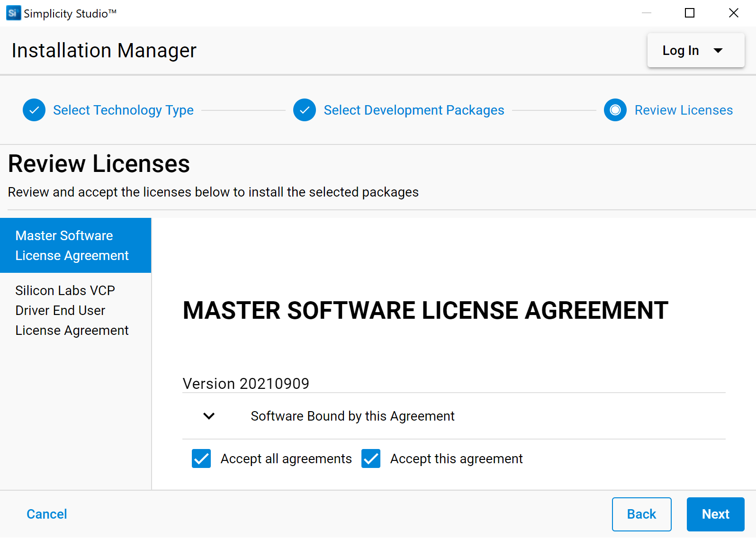Click the Select Development Packages checkmark icon
This screenshot has width=756, height=539.
[305, 110]
